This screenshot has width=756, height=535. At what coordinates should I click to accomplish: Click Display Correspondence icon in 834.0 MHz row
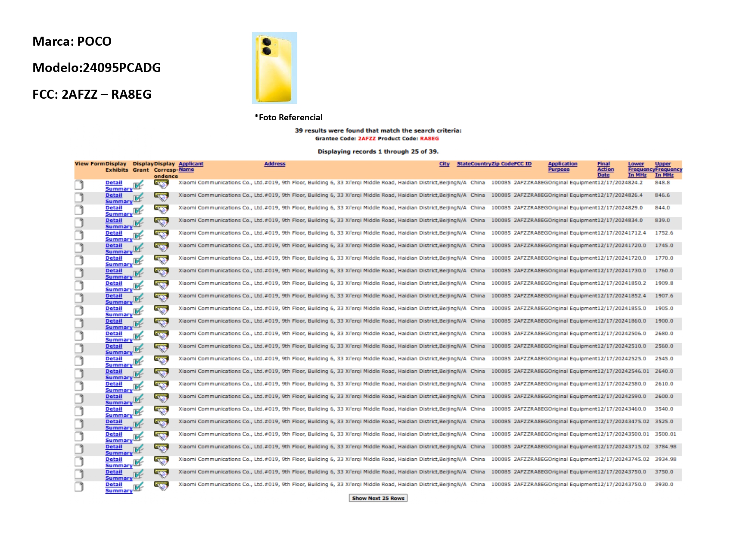point(161,222)
